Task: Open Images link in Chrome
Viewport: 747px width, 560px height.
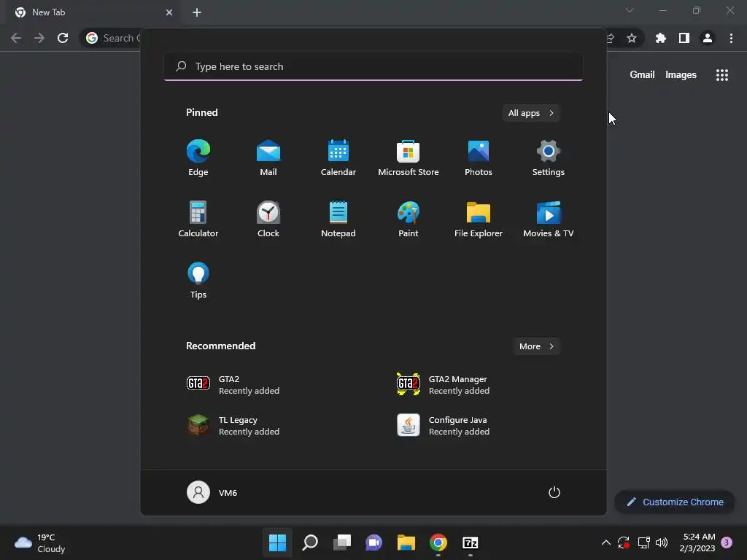Action: [681, 75]
